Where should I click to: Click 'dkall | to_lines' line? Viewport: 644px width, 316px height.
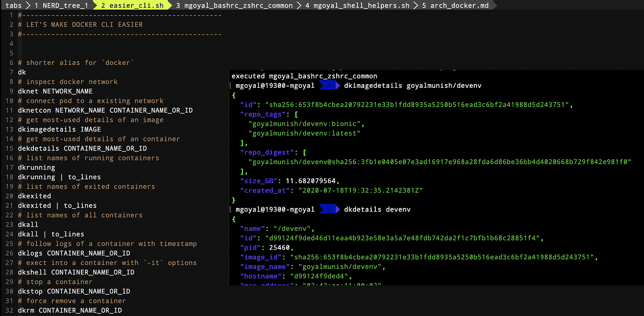(51, 234)
